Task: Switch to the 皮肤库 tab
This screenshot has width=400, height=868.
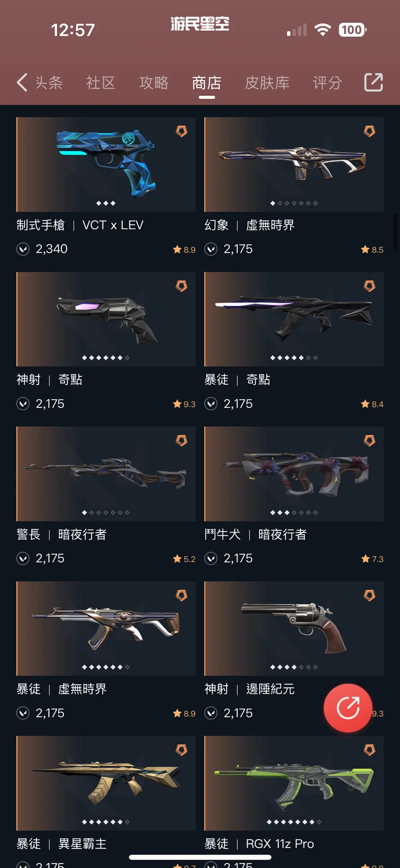Action: click(x=267, y=83)
